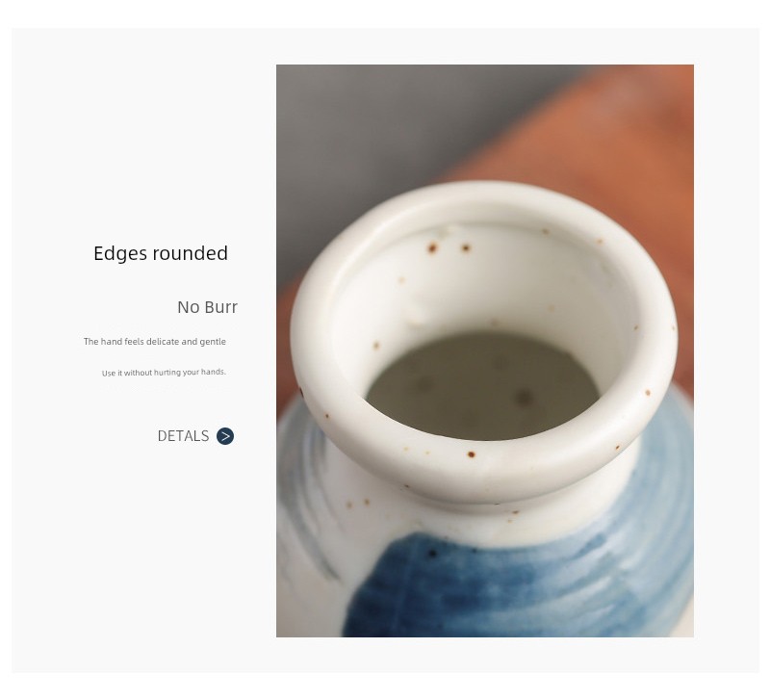Click the white chevron inside the round icon
The image size is (770, 700).
[225, 436]
